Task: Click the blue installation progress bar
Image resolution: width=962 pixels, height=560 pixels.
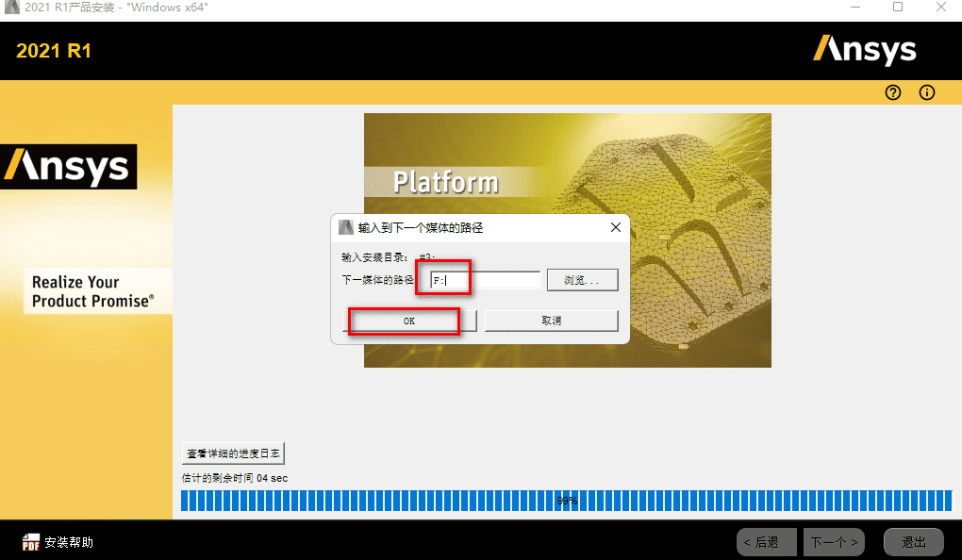Action: pyautogui.click(x=566, y=501)
